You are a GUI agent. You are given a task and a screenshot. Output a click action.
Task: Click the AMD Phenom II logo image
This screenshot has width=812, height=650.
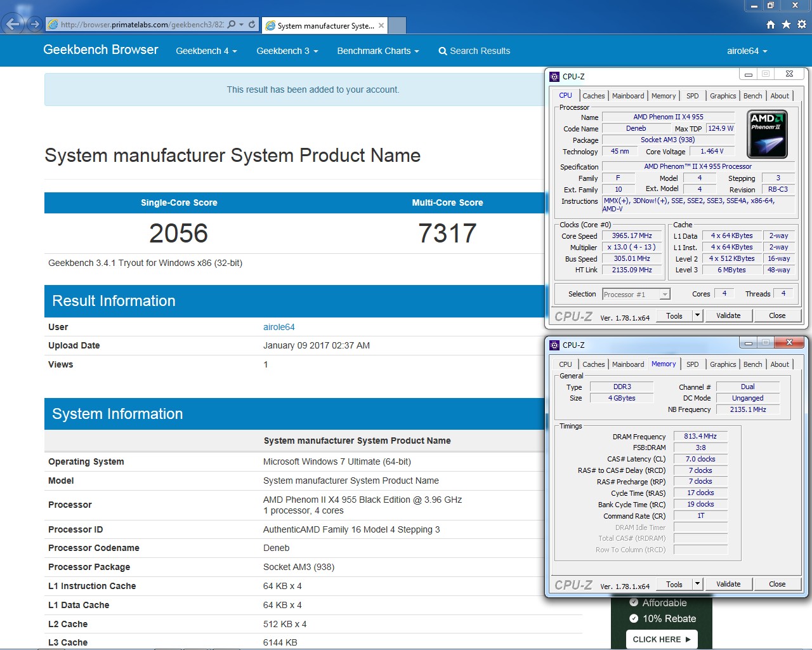click(767, 134)
